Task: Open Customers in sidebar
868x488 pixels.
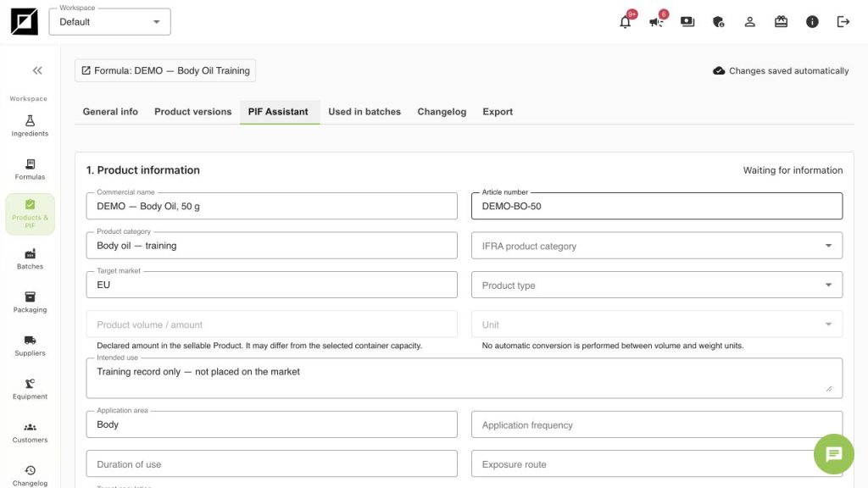Action: click(x=30, y=432)
